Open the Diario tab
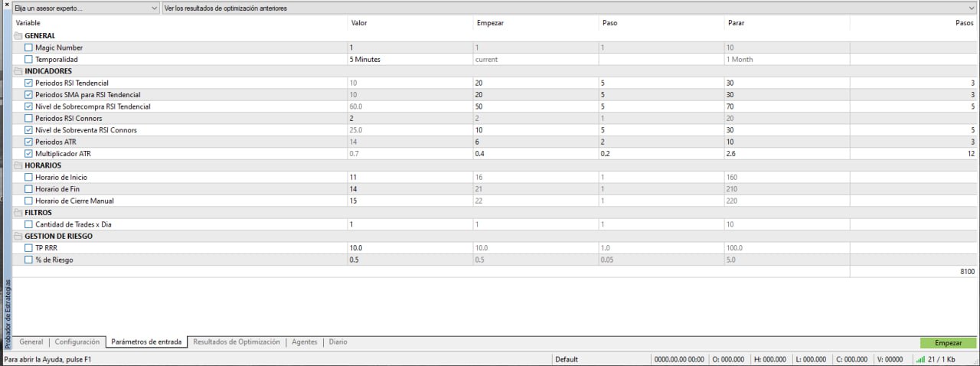Image resolution: width=980 pixels, height=366 pixels. tap(338, 342)
